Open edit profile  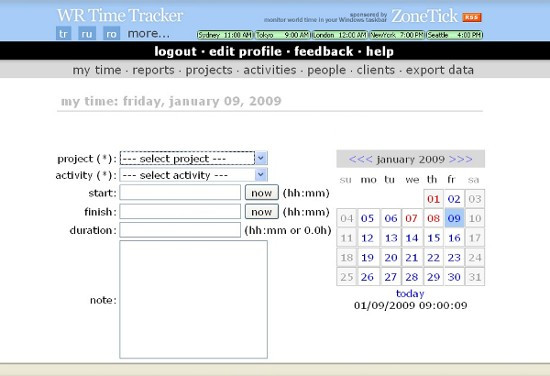[246, 52]
